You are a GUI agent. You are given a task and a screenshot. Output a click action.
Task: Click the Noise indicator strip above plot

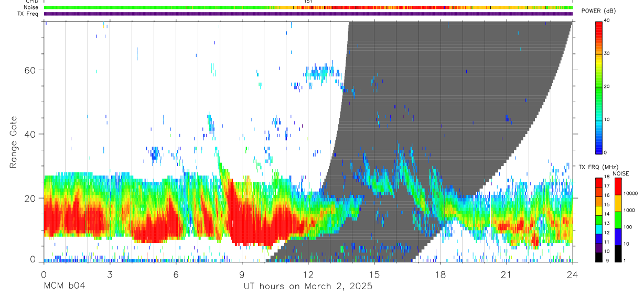click(308, 8)
